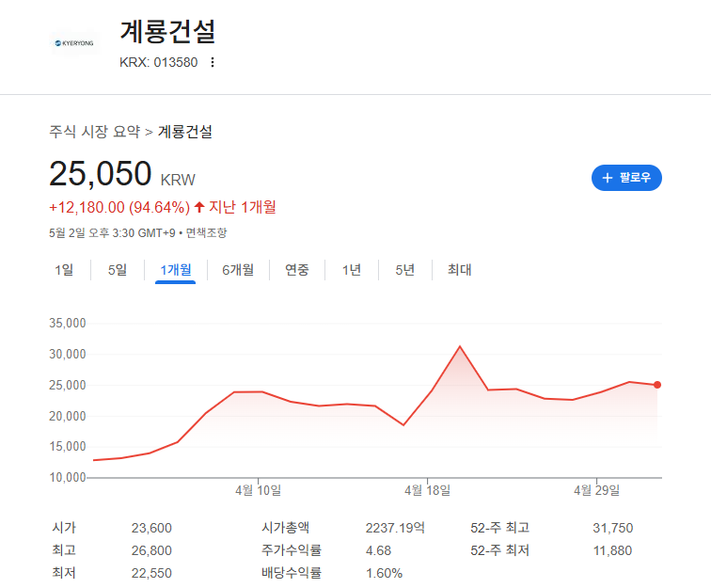Select the 5년 time range tab
The width and height of the screenshot is (711, 588).
coord(405,270)
